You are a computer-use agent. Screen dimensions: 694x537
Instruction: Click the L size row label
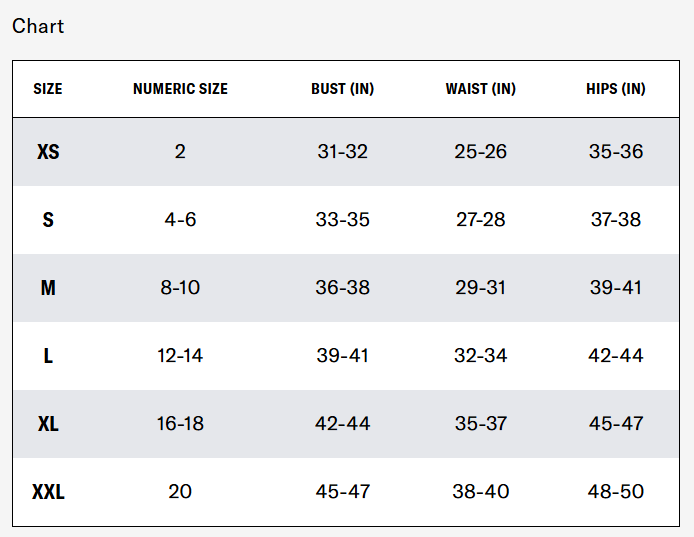tap(48, 356)
